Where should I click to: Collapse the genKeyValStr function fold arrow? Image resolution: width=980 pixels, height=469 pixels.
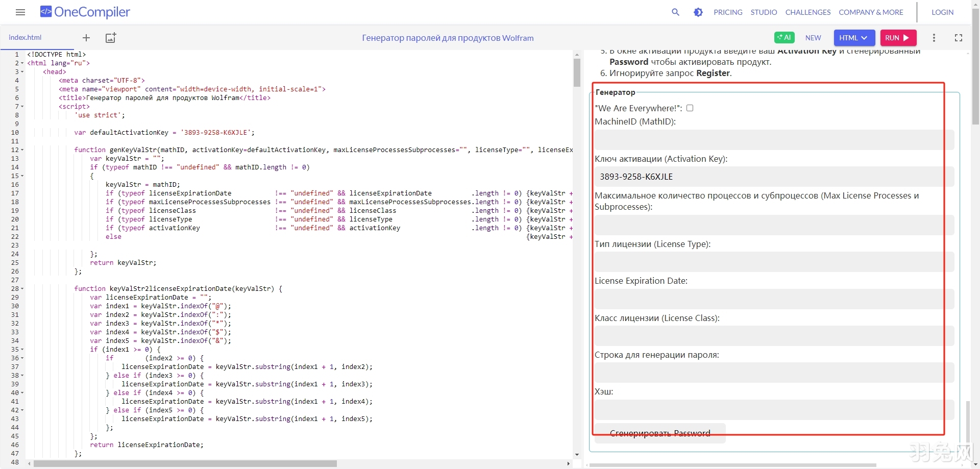[x=21, y=150]
